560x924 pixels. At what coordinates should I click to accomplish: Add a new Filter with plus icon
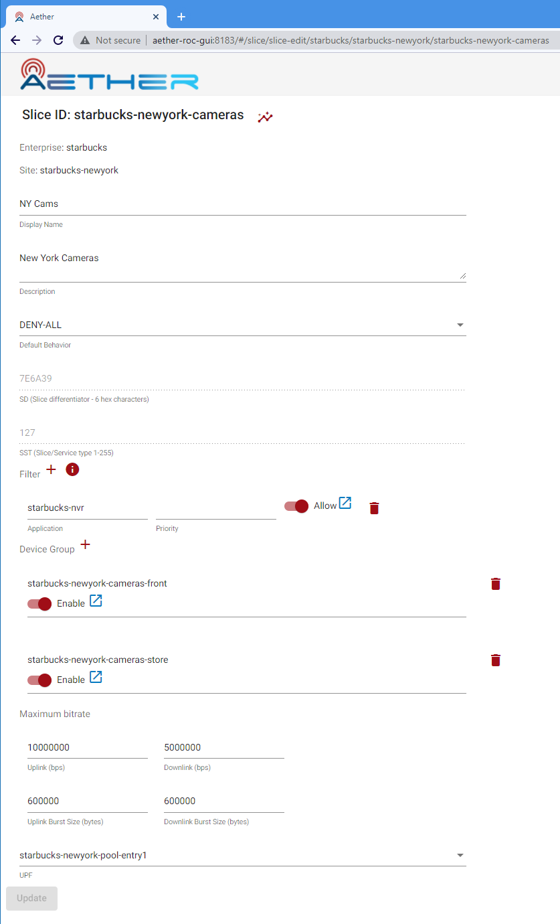(51, 470)
